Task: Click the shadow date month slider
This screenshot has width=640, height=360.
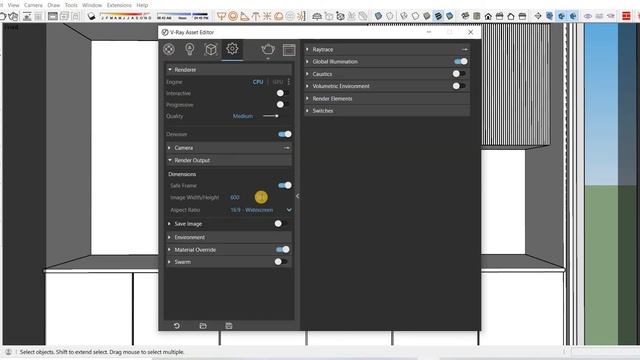Action: coord(126,16)
